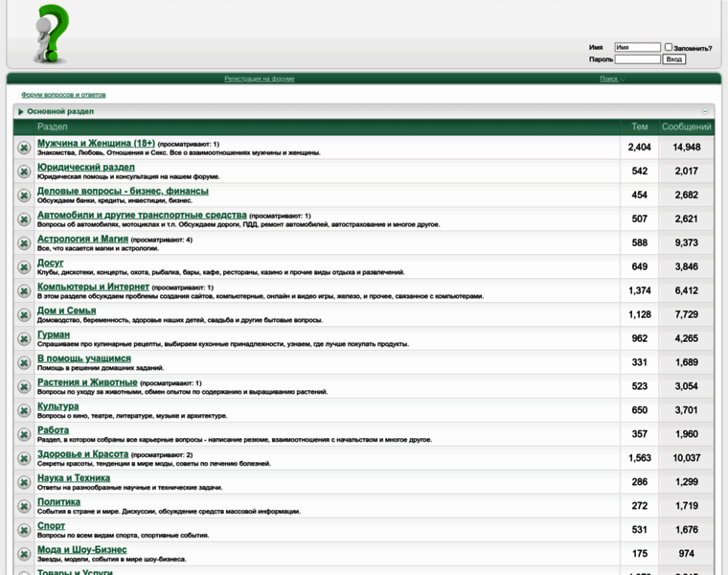Screen dimensions: 728x575
Task: Open the Астрология и Магия forum
Action: pos(82,239)
